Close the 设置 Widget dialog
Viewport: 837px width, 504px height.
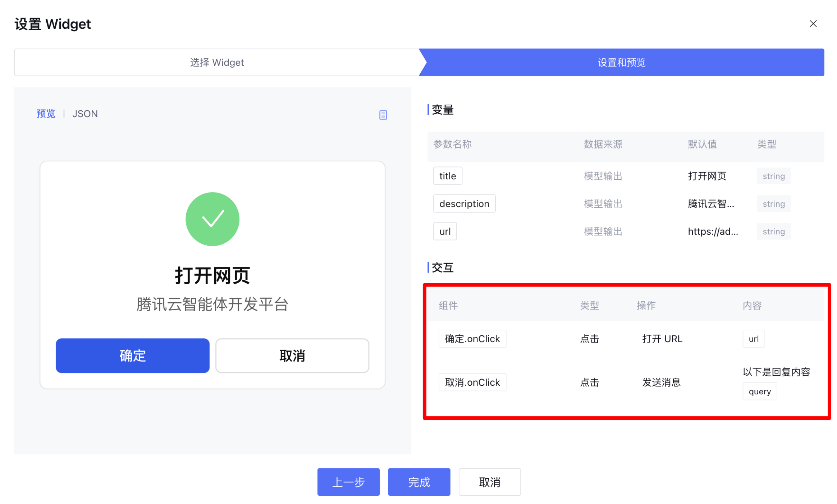point(813,24)
